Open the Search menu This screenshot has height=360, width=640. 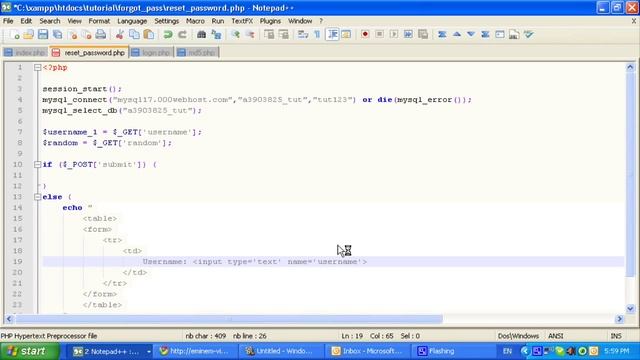50,21
